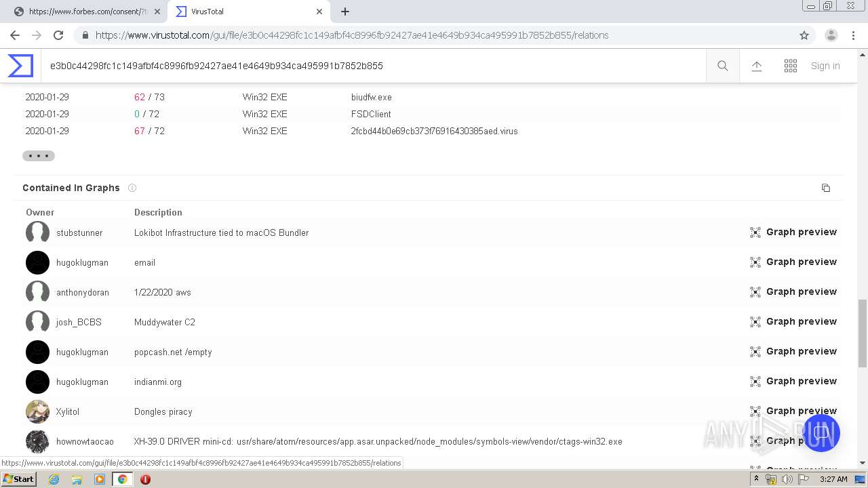Click description 'Dongles piracy'
This screenshot has height=488, width=868.
click(163, 411)
